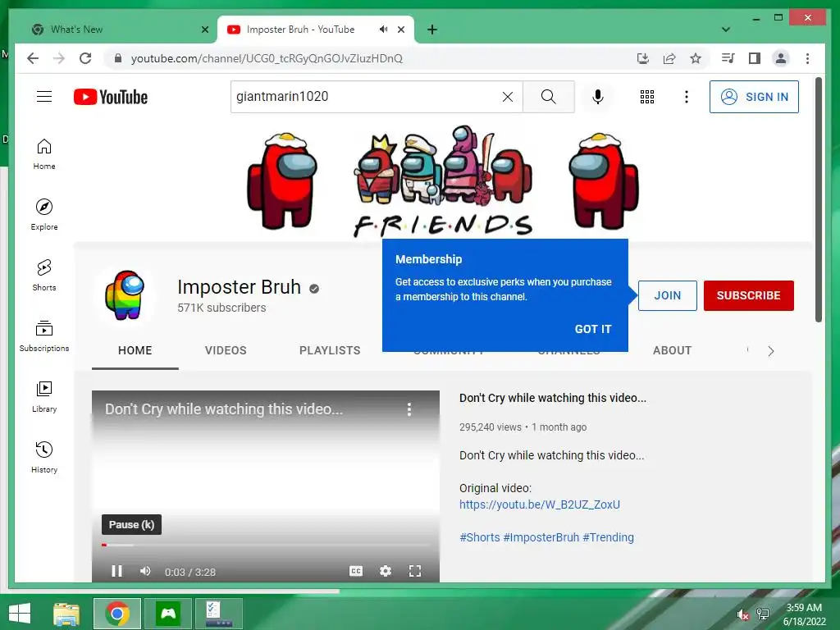The image size is (840, 630).
Task: Open Shorts in the sidebar
Action: pyautogui.click(x=44, y=276)
